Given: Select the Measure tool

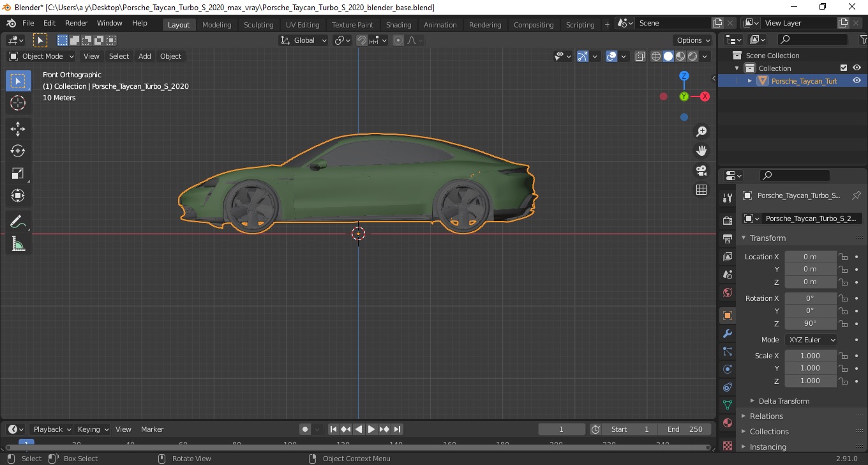Looking at the screenshot, I should click(x=18, y=244).
